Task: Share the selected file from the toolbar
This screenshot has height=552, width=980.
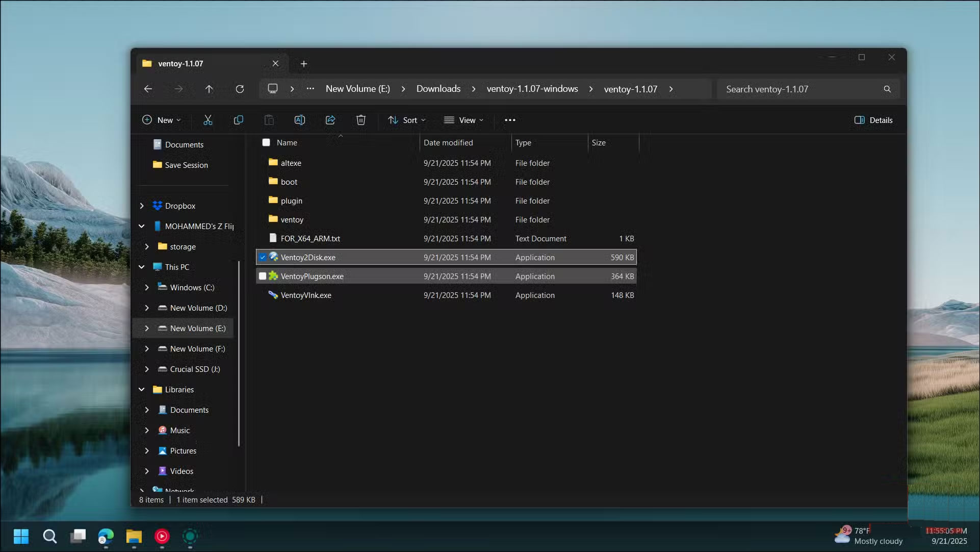Action: point(330,120)
